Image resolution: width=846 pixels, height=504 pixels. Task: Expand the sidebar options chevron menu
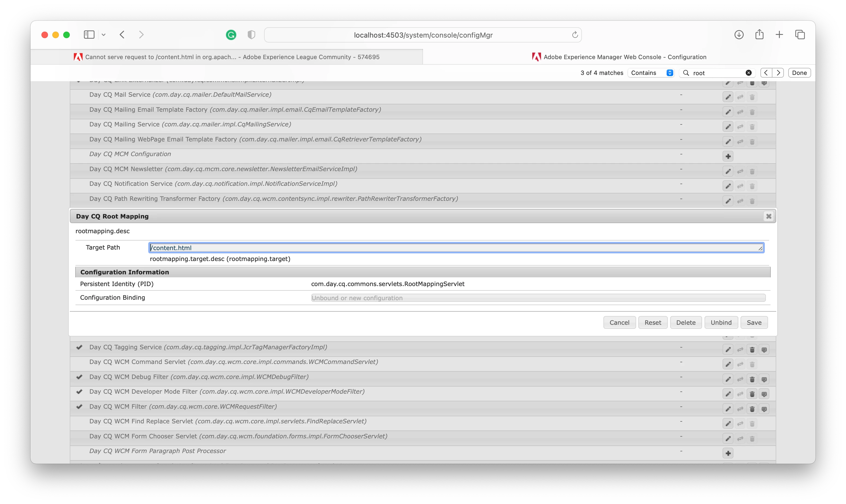[104, 35]
